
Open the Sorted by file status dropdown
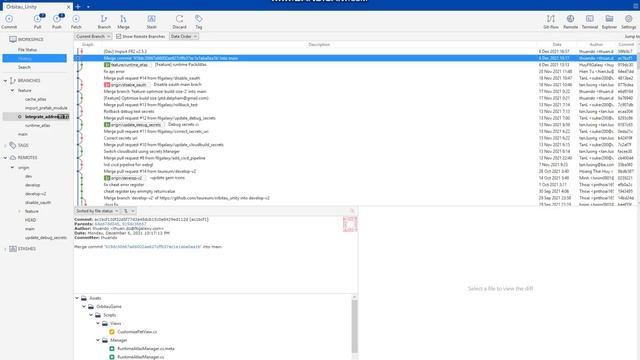click(x=97, y=211)
